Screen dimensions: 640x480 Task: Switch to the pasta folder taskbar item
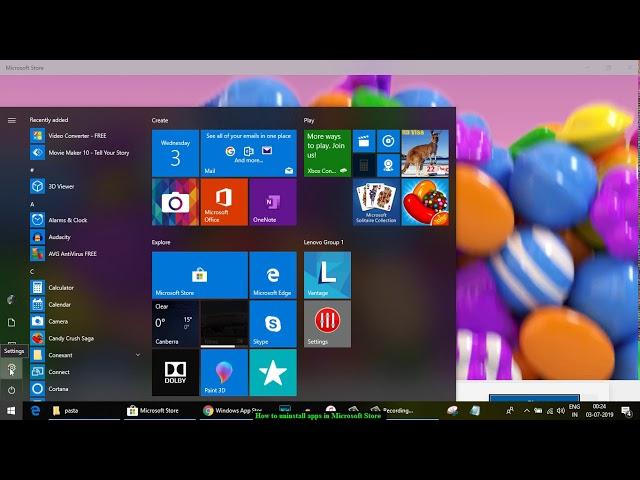(84, 411)
